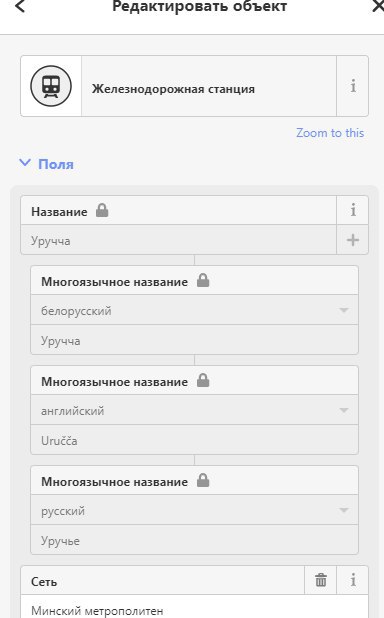Open the английский language dropdown

pos(194,410)
